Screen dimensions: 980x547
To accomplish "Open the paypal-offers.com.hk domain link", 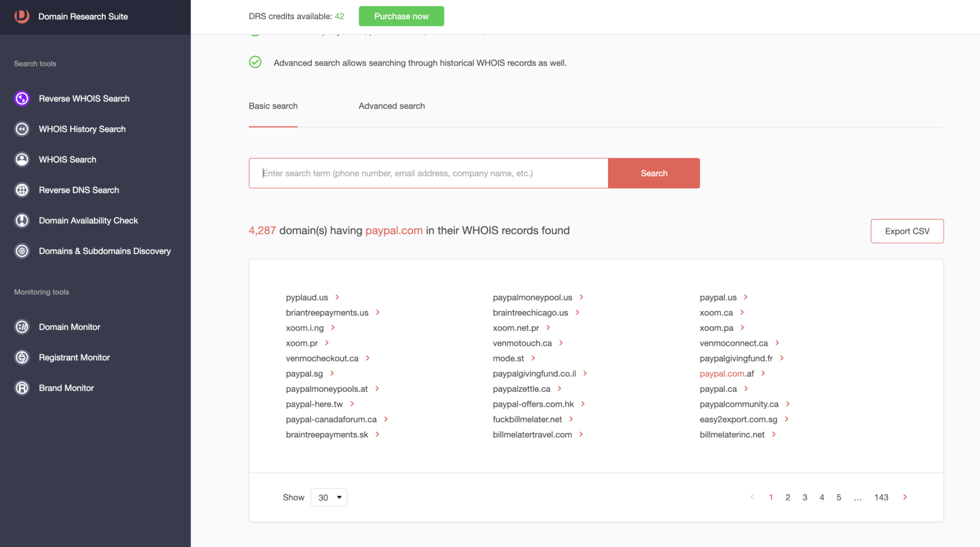I will (x=533, y=404).
